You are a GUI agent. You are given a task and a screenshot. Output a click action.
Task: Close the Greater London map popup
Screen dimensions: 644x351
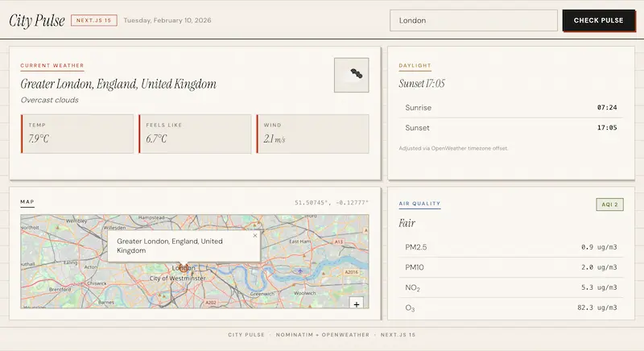point(255,235)
